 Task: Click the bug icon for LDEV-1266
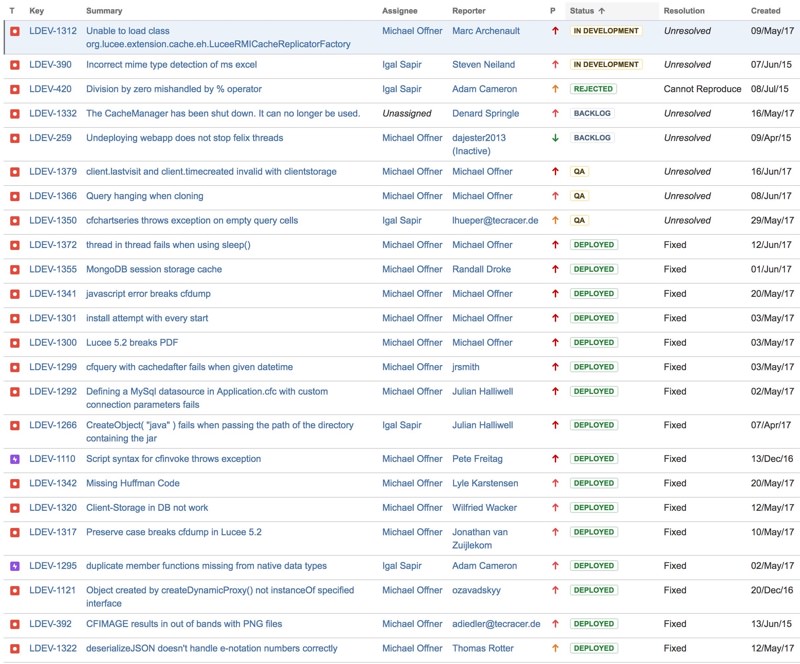point(15,425)
